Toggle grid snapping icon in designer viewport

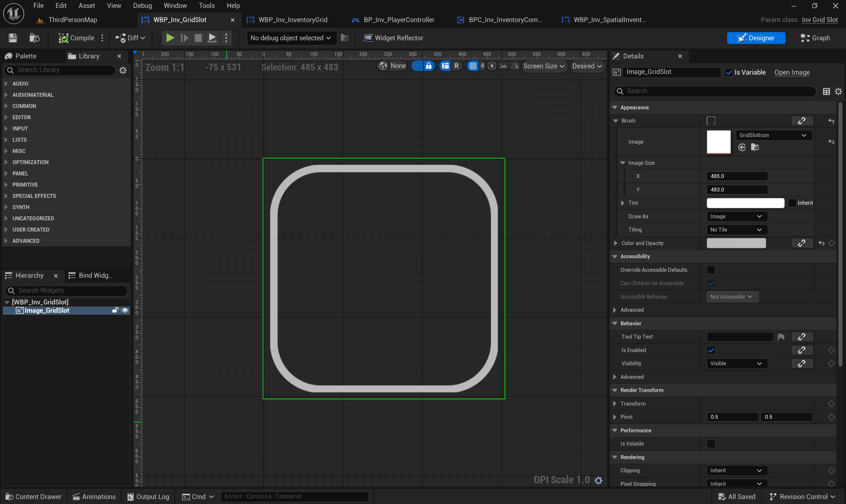(473, 66)
